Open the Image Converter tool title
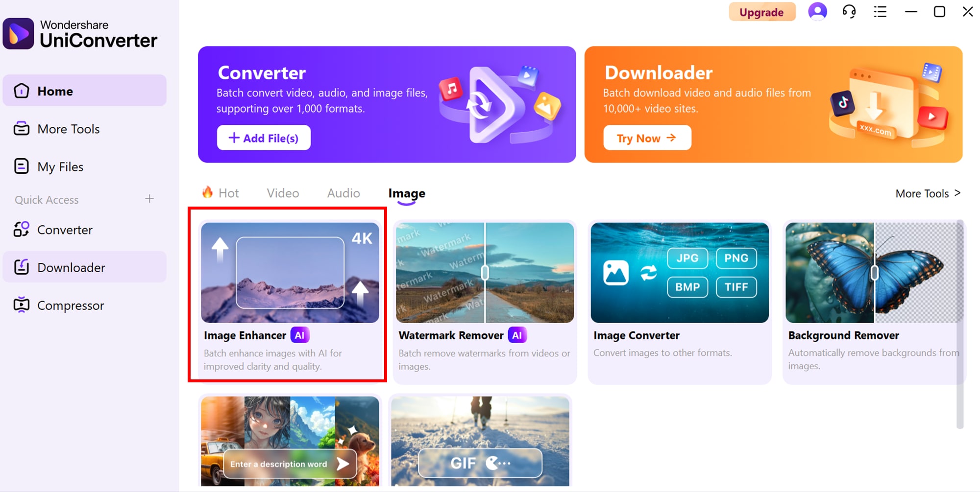980x492 pixels. (637, 335)
